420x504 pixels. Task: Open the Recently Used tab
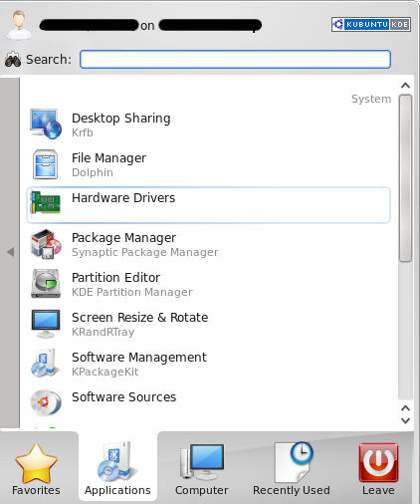[x=292, y=468]
